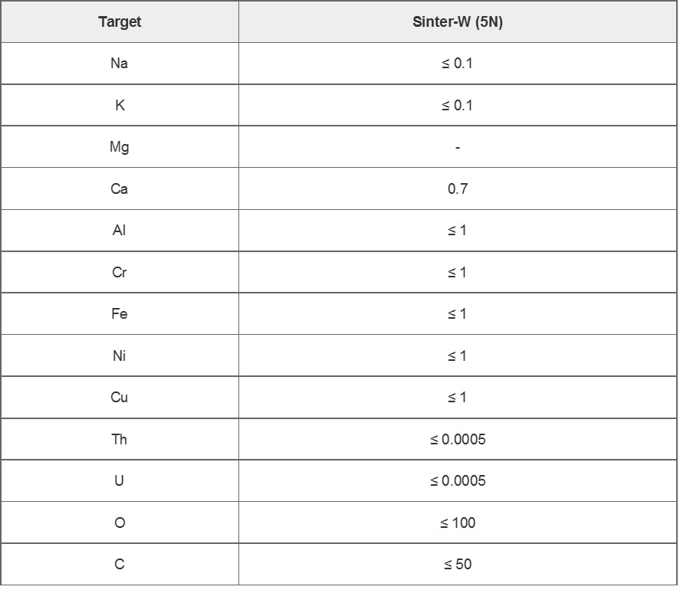Click the ≤ 100 value for oxygen
This screenshot has width=680, height=616.
click(458, 523)
